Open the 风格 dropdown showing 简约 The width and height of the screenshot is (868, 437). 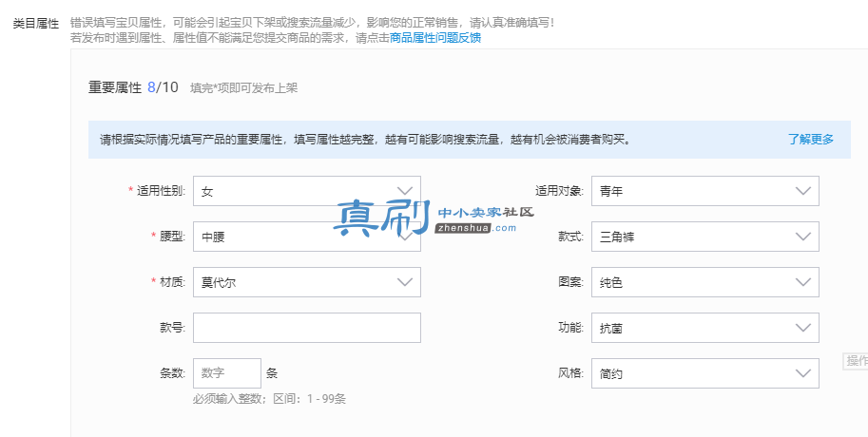tap(704, 373)
